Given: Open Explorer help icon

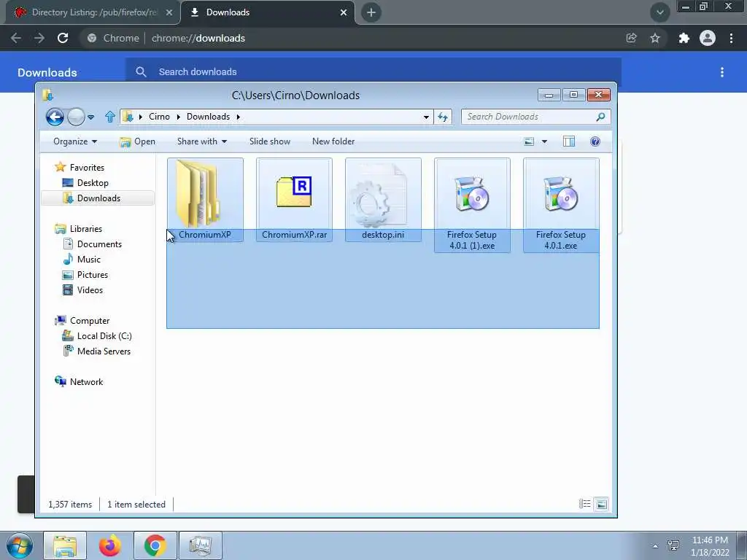Looking at the screenshot, I should click(595, 141).
